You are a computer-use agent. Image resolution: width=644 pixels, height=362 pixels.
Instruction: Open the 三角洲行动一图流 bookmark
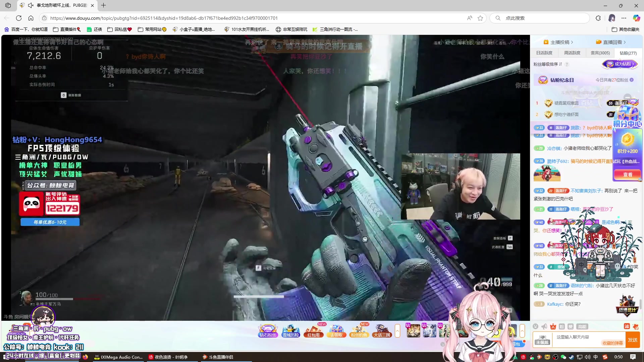click(335, 29)
